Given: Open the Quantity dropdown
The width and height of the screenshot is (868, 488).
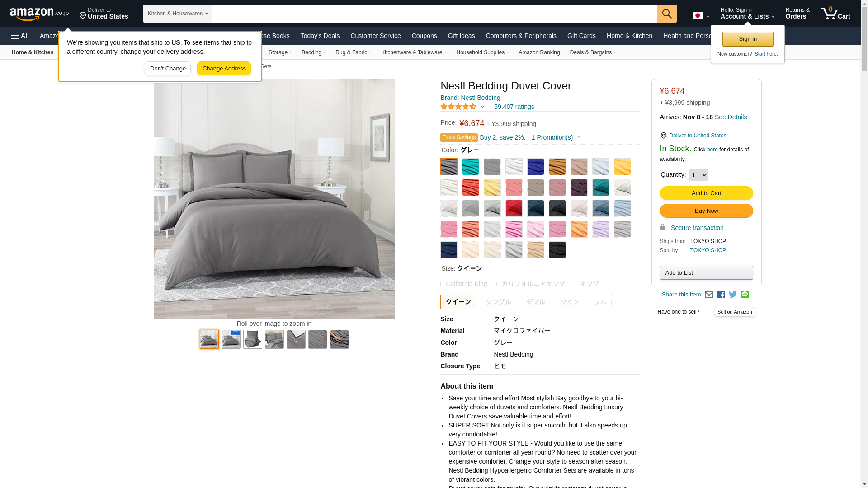Looking at the screenshot, I should pyautogui.click(x=698, y=175).
